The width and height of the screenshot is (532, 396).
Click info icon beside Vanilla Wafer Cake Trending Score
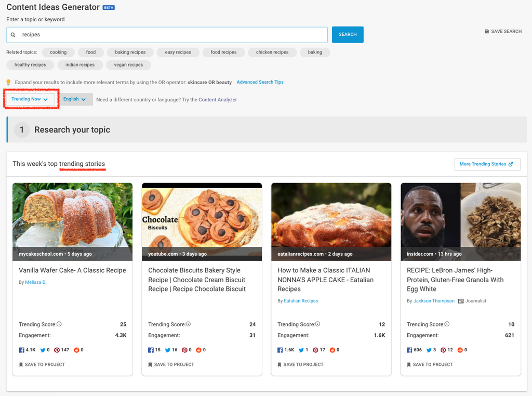59,324
